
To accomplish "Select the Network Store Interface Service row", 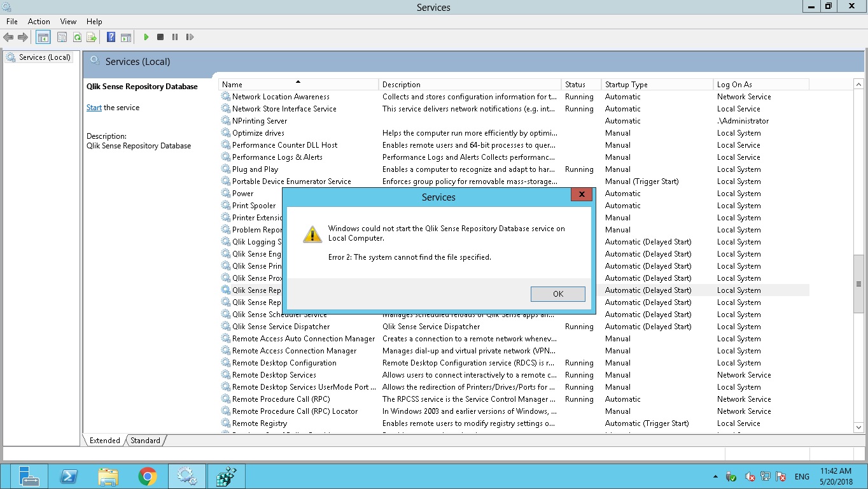I will click(x=514, y=109).
